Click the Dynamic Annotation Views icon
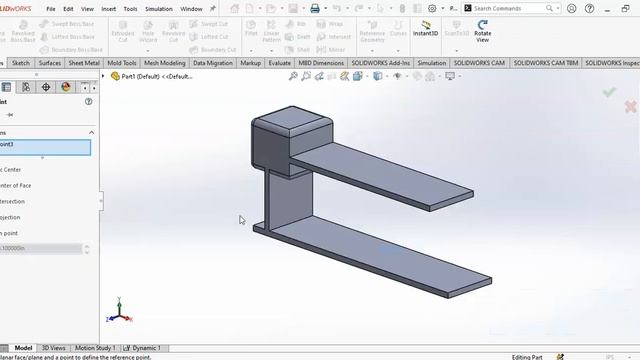Screen dimensions: 640x360 345,76
